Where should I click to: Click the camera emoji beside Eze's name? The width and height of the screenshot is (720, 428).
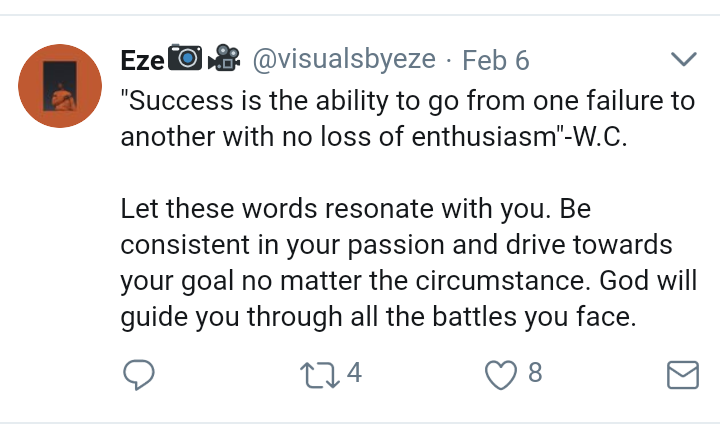point(186,60)
